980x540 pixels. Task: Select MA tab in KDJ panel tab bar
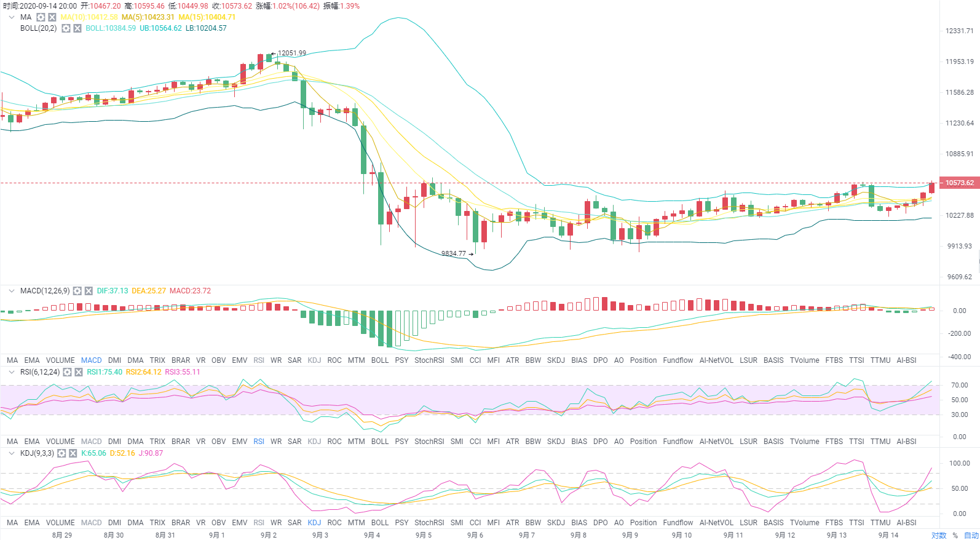tap(12, 523)
